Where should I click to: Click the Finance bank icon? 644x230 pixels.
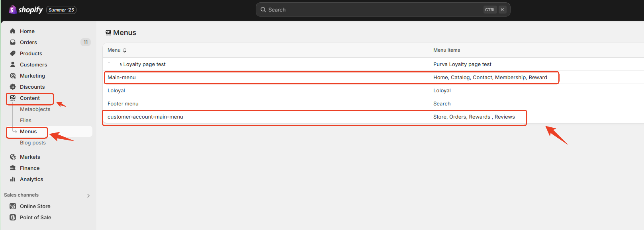pos(13,168)
